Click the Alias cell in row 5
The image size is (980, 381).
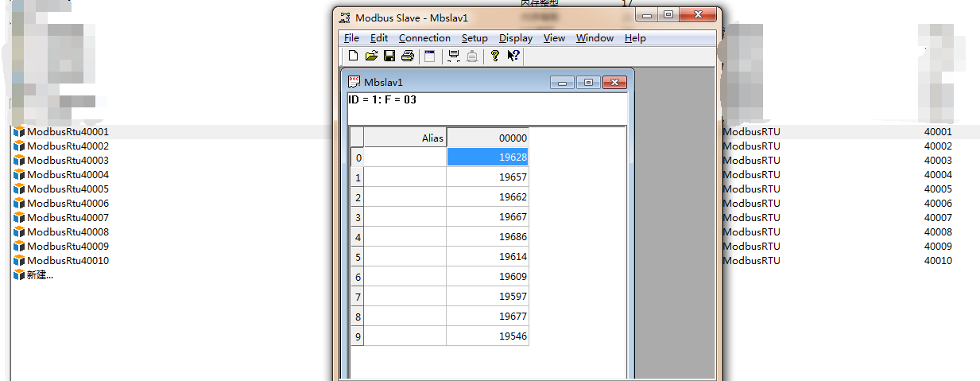[405, 257]
